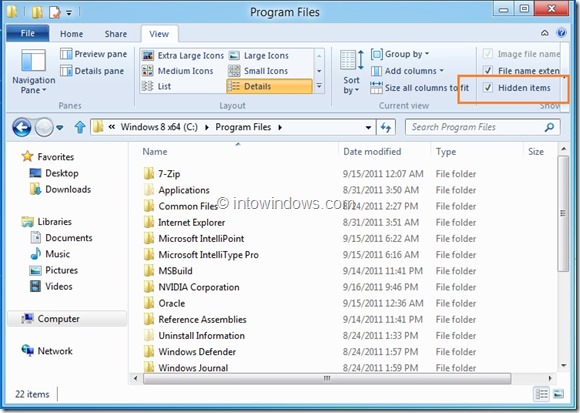Minimize the ribbon with the caret icon

[544, 33]
